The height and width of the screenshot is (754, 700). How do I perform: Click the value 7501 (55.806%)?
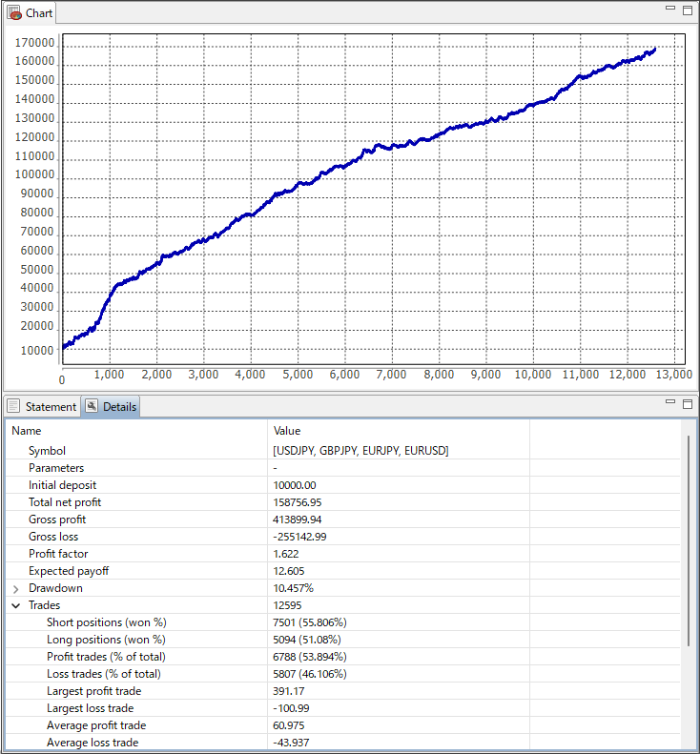309,622
